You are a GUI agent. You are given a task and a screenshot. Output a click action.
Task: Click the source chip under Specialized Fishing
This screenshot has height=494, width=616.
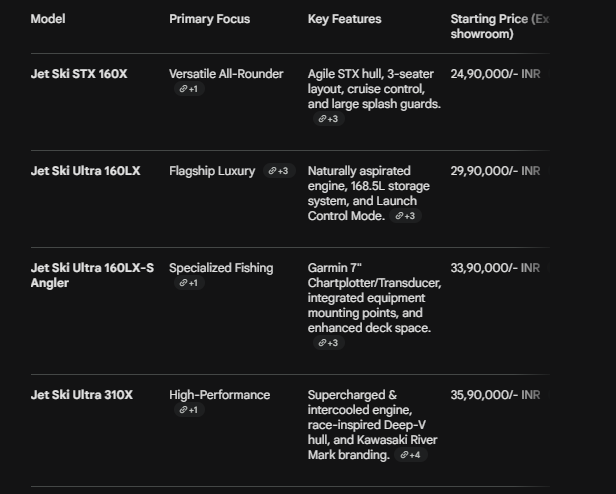coord(188,283)
